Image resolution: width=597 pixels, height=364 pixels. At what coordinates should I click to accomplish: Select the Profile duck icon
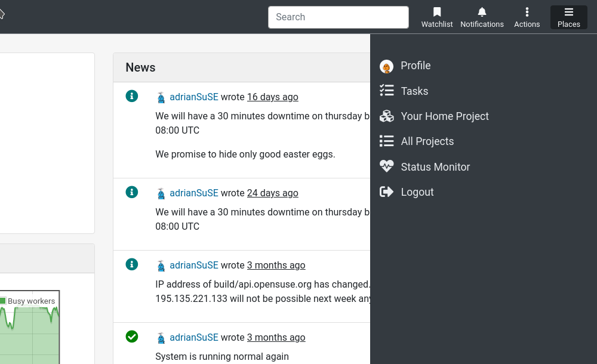click(386, 66)
